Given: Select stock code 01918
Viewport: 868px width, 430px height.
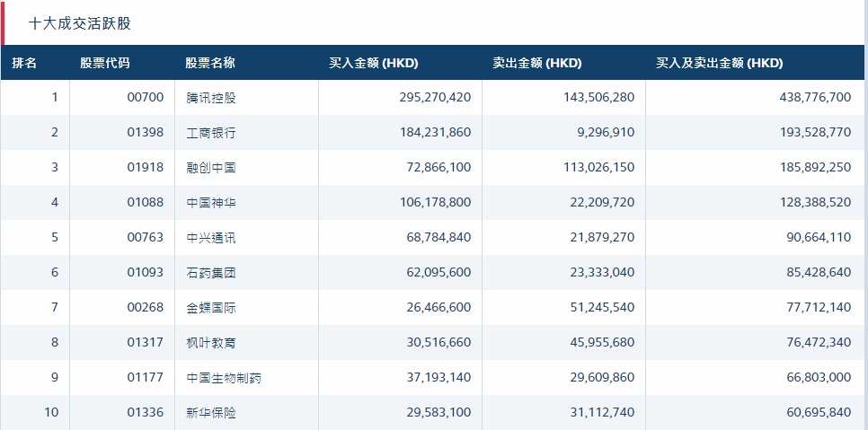Looking at the screenshot, I should tap(146, 168).
